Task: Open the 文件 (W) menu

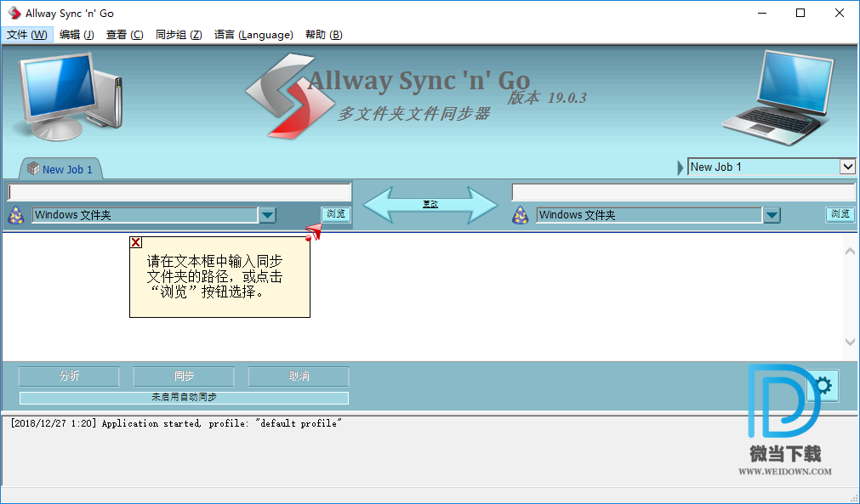Action: tap(27, 35)
